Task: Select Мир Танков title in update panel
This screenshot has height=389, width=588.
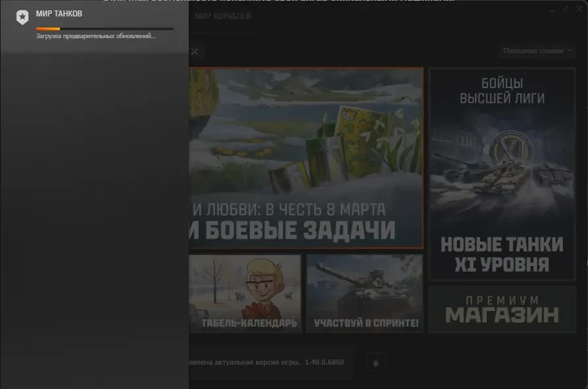Action: click(x=59, y=14)
